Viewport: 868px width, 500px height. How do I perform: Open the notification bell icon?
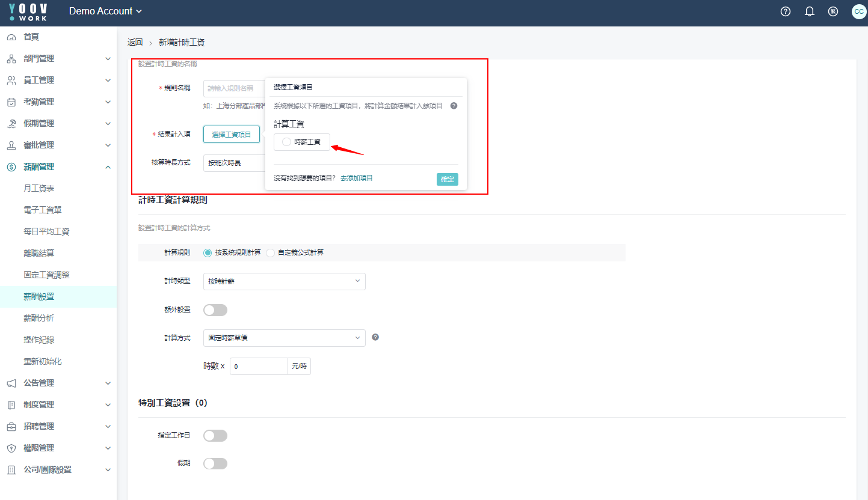point(809,11)
